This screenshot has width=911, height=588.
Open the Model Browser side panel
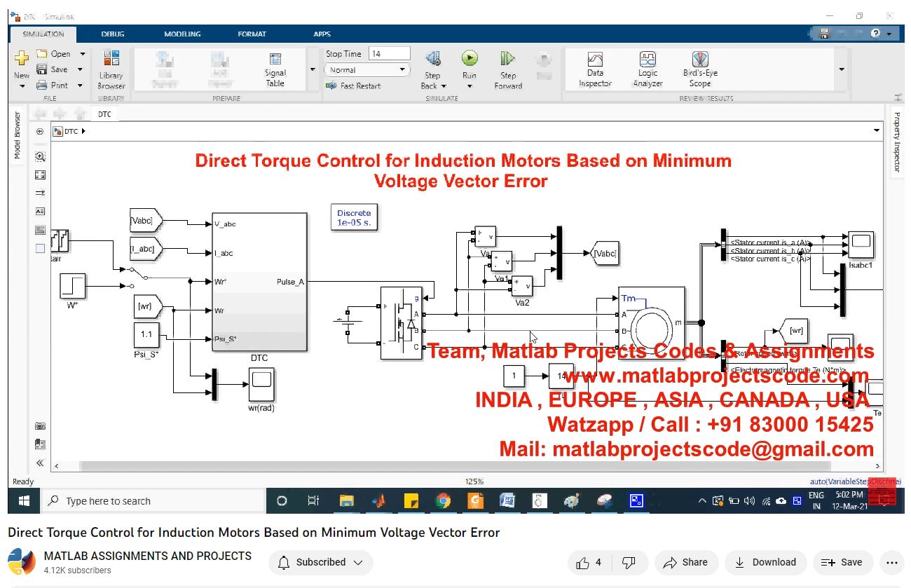18,135
